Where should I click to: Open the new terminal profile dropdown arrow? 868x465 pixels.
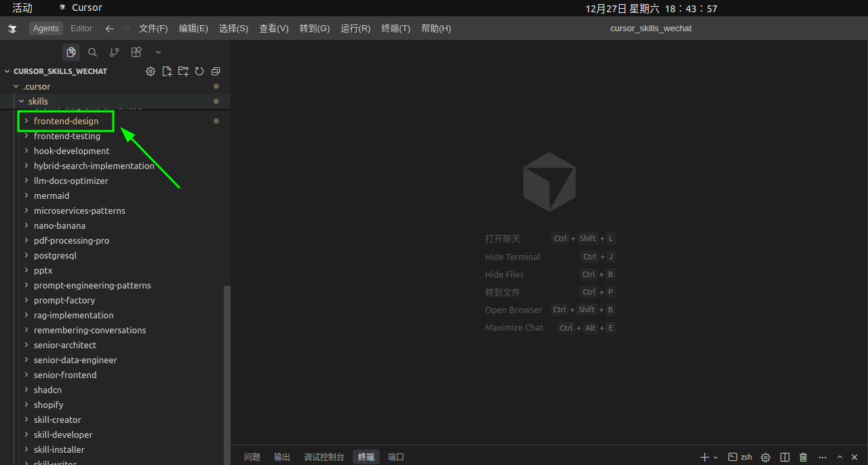click(715, 457)
